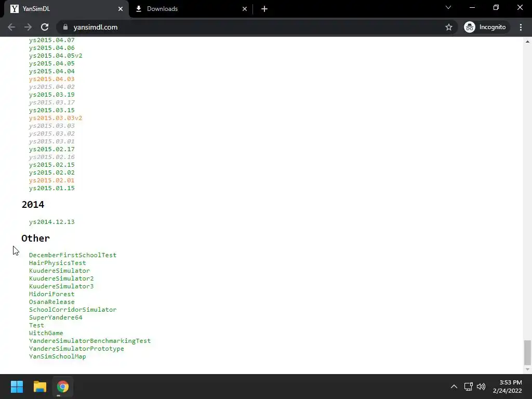
Task: Click the page's vertical scrollbar thumb
Action: pos(527,352)
